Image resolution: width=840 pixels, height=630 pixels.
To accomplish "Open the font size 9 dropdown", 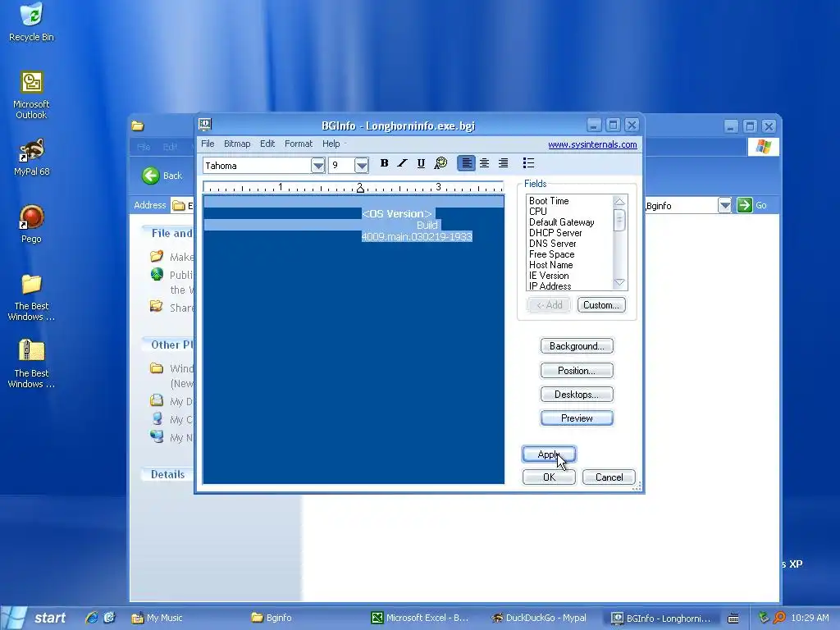I will [x=362, y=166].
